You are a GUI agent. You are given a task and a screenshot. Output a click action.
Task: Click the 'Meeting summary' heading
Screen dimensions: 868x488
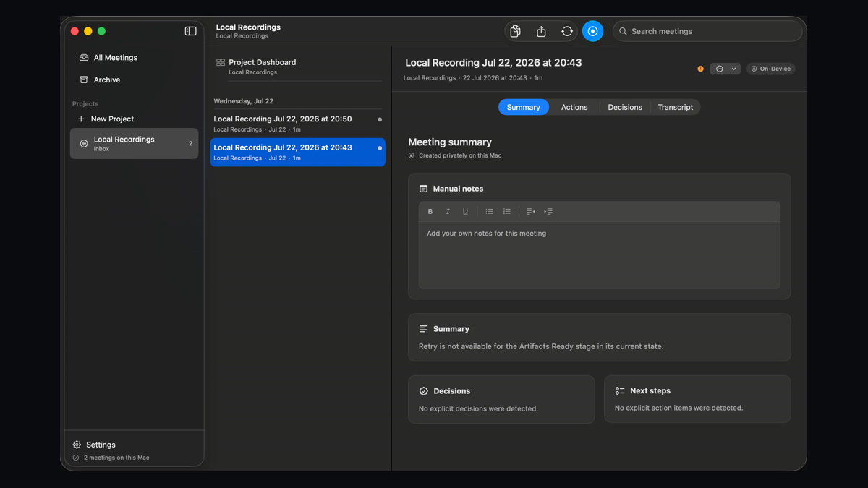coord(450,142)
